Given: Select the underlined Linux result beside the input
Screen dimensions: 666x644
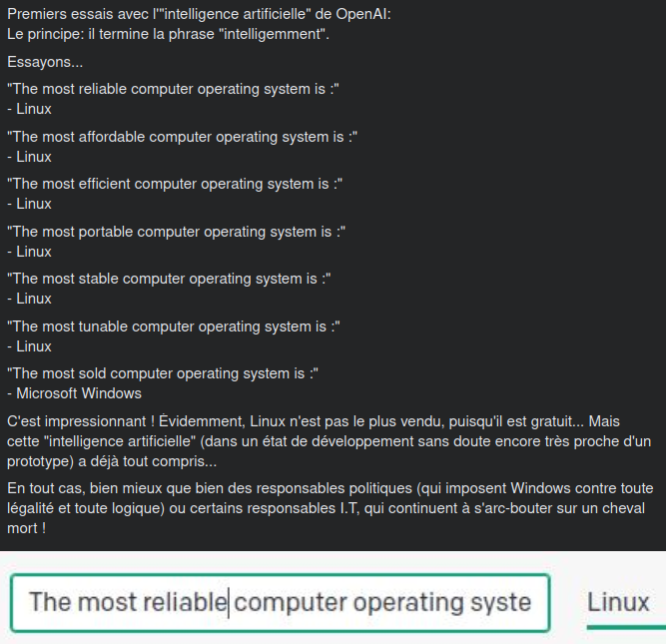Looking at the screenshot, I should coord(618,602).
